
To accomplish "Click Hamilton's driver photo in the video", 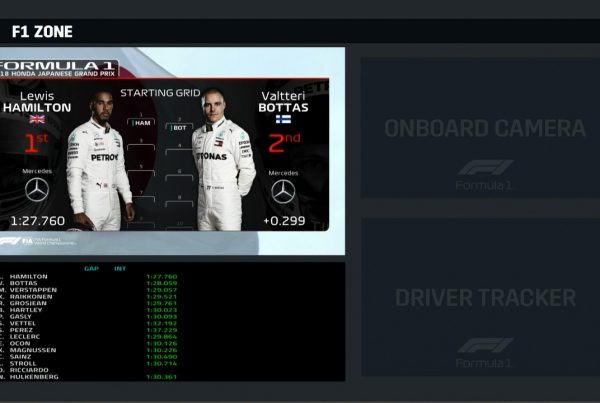I will 100,161.
